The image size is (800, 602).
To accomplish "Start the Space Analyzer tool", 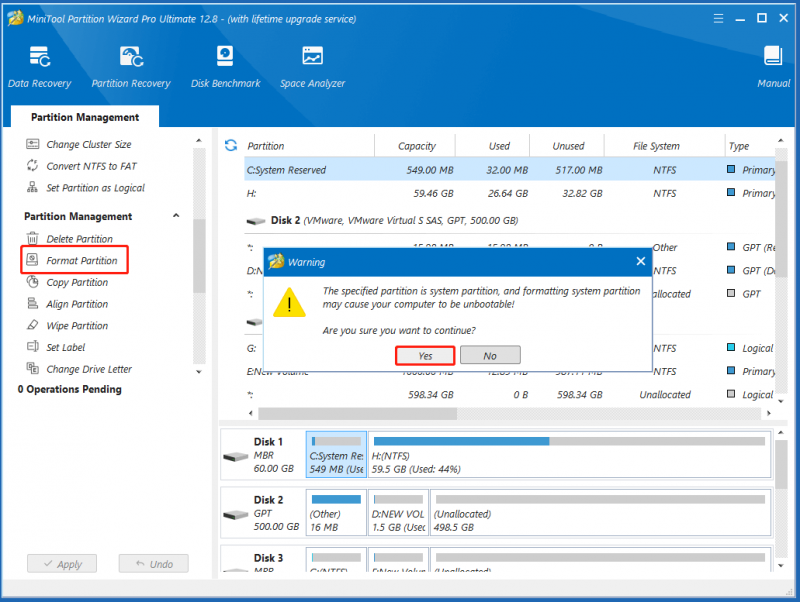I will coord(312,67).
